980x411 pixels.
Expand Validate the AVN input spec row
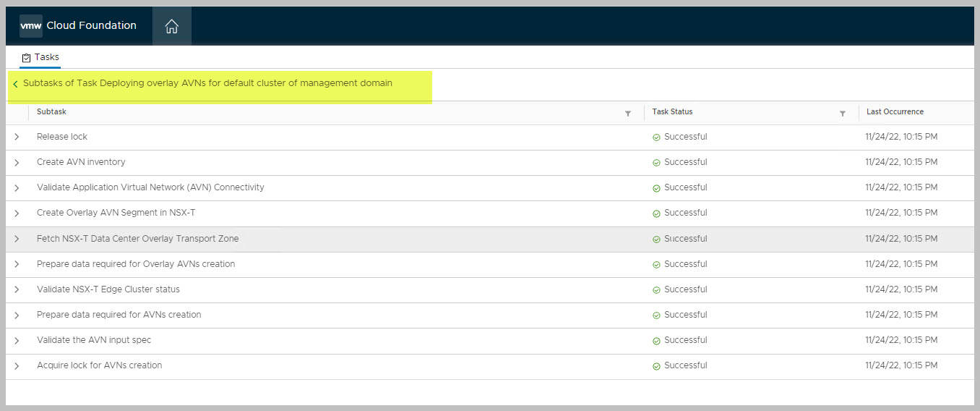pyautogui.click(x=17, y=340)
